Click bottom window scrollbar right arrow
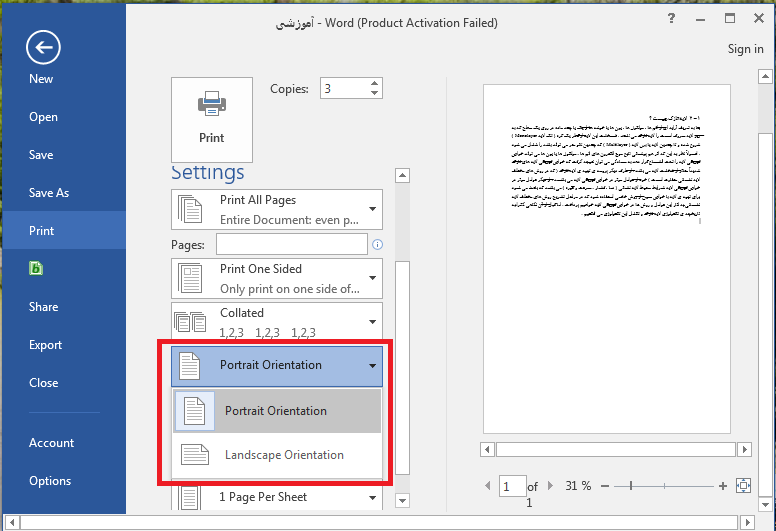The height and width of the screenshot is (531, 776). pos(748,522)
